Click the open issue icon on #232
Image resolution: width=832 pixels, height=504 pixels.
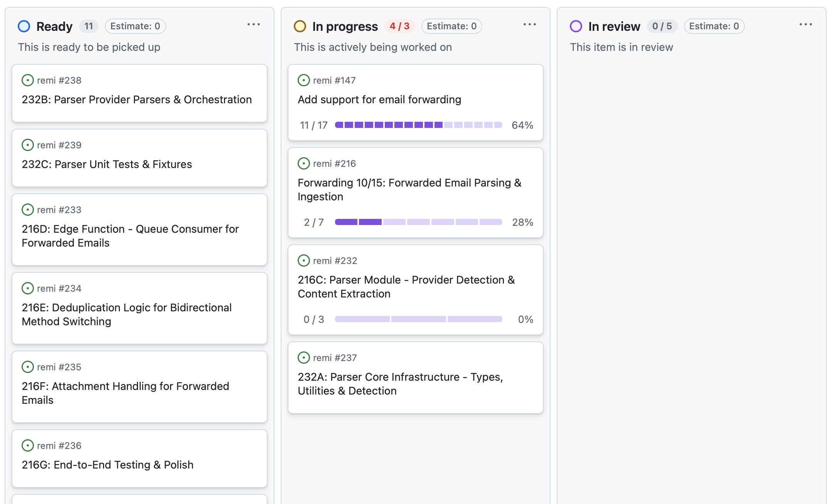(x=304, y=260)
